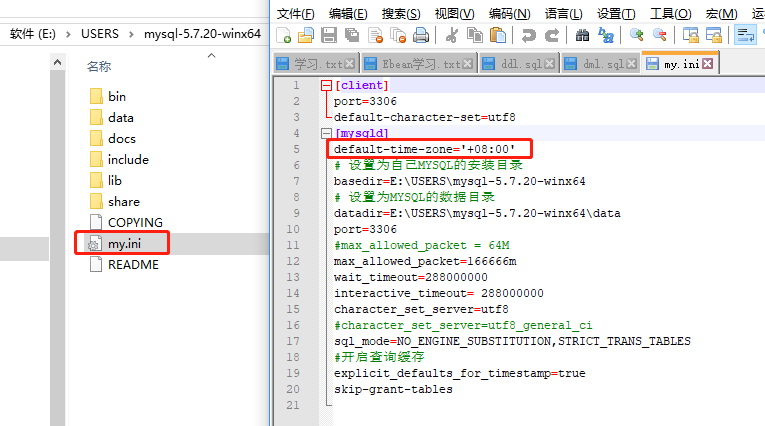
Task: Paste from clipboard toolbar icon
Action: click(498, 35)
